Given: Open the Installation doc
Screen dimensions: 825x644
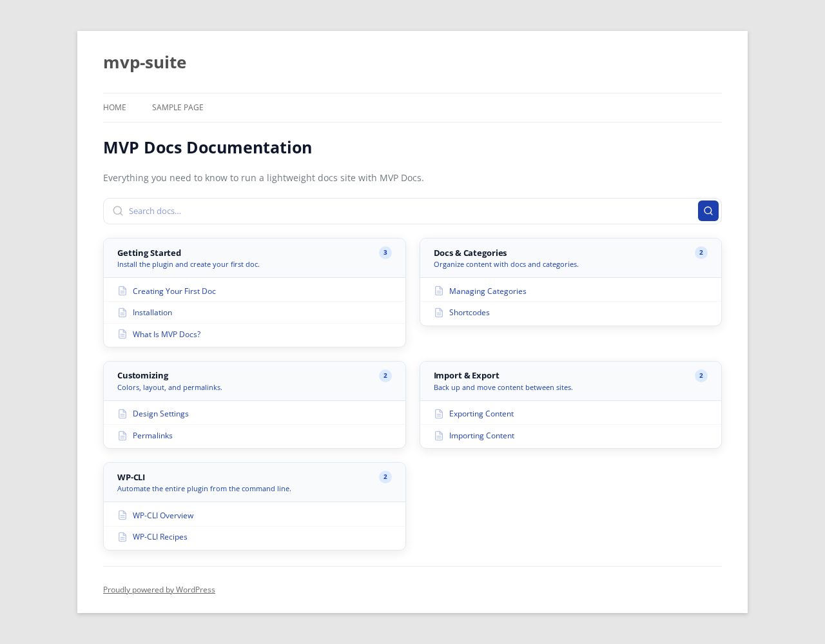Looking at the screenshot, I should click(152, 313).
